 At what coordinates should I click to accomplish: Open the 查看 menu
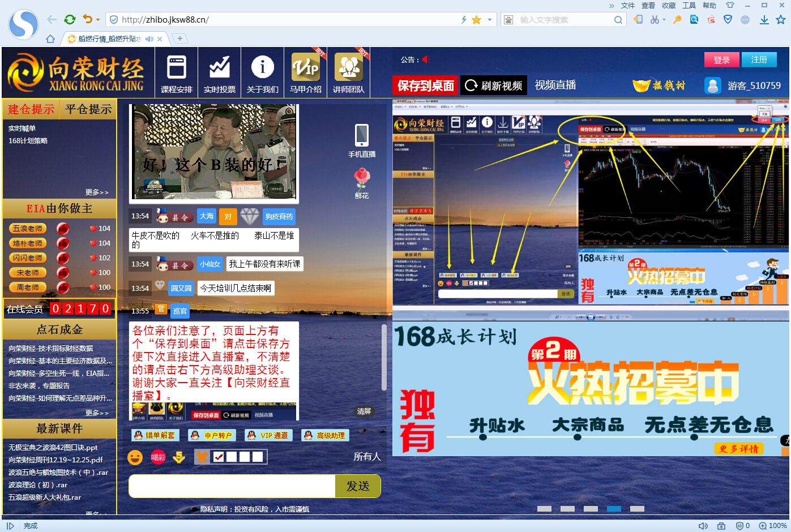point(648,5)
